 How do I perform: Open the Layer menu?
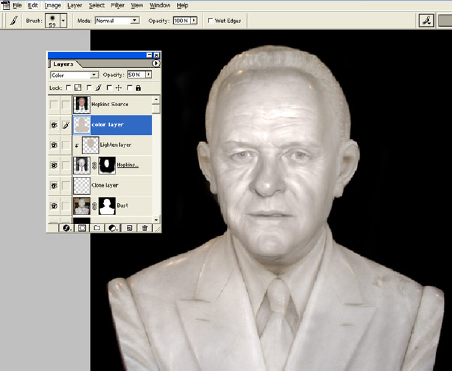[75, 5]
